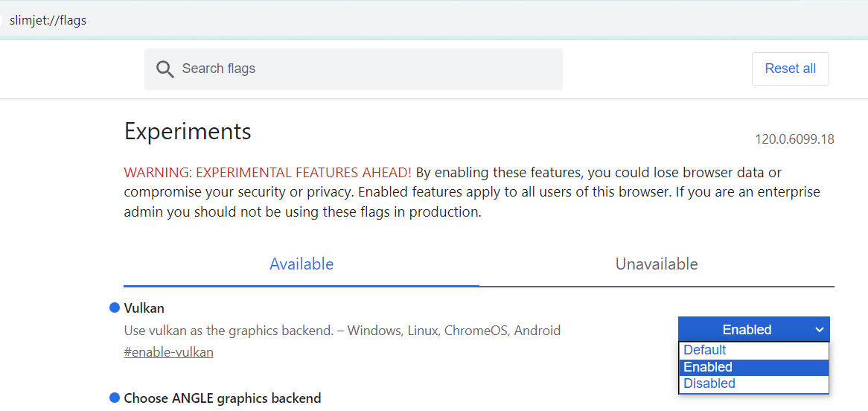The height and width of the screenshot is (411, 868).
Task: Click the Vulkan graphics backend description text
Action: pos(342,331)
